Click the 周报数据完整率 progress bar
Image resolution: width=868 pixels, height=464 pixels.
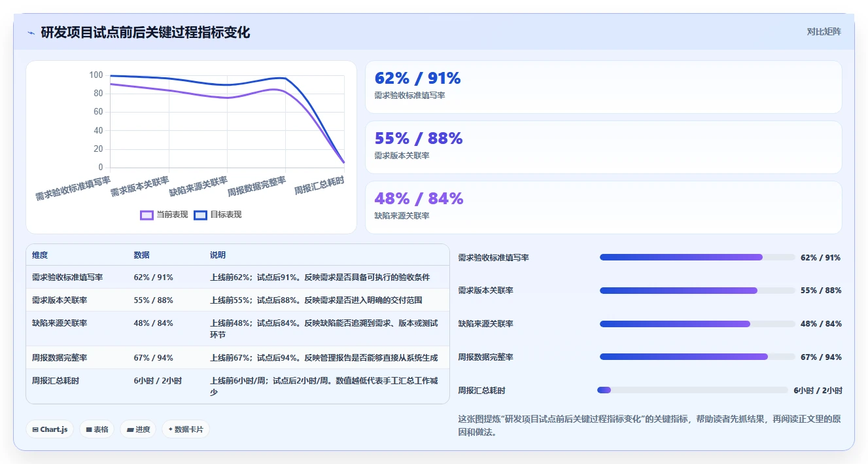tap(697, 357)
